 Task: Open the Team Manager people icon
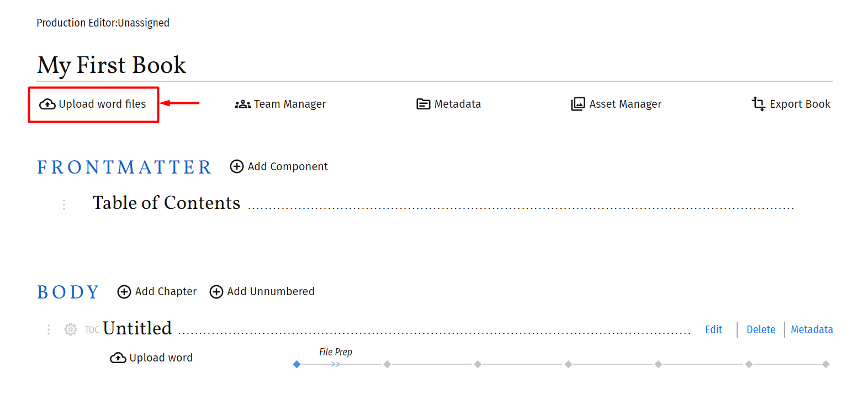242,104
